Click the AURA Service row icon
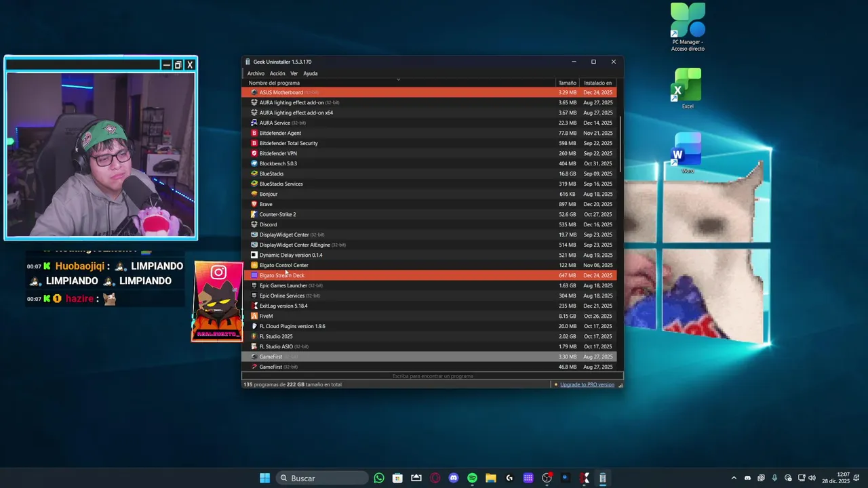 coord(254,123)
